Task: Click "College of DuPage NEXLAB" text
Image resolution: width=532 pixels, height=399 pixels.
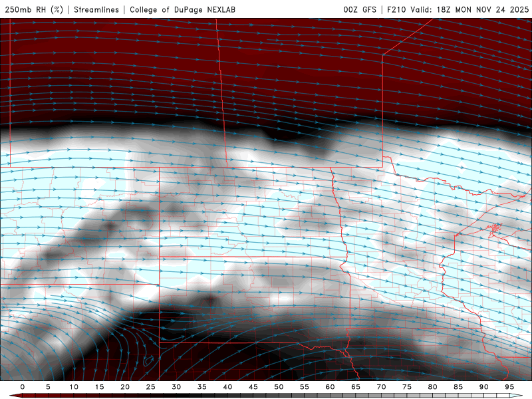Action: point(182,9)
